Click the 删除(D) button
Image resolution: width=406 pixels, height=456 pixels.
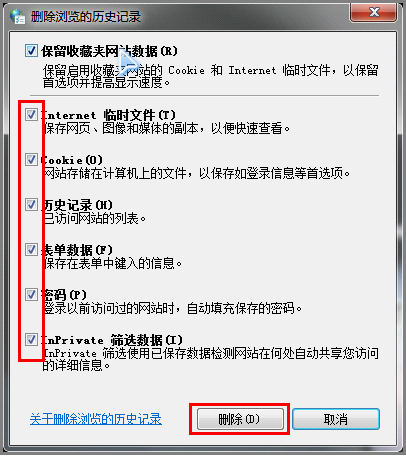click(240, 419)
